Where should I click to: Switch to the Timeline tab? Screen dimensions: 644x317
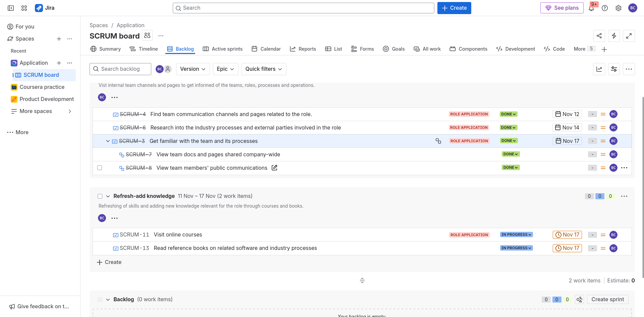pyautogui.click(x=144, y=49)
